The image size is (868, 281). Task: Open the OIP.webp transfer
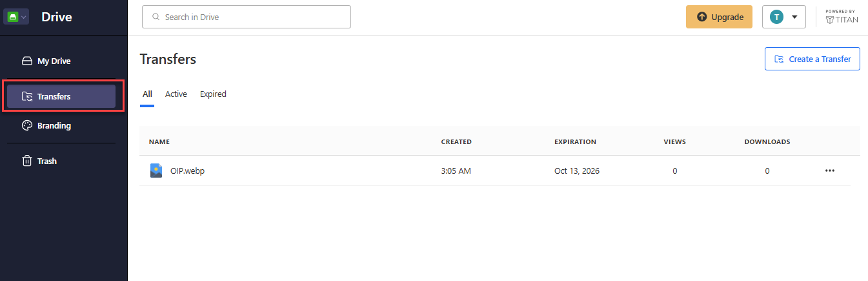(x=188, y=171)
